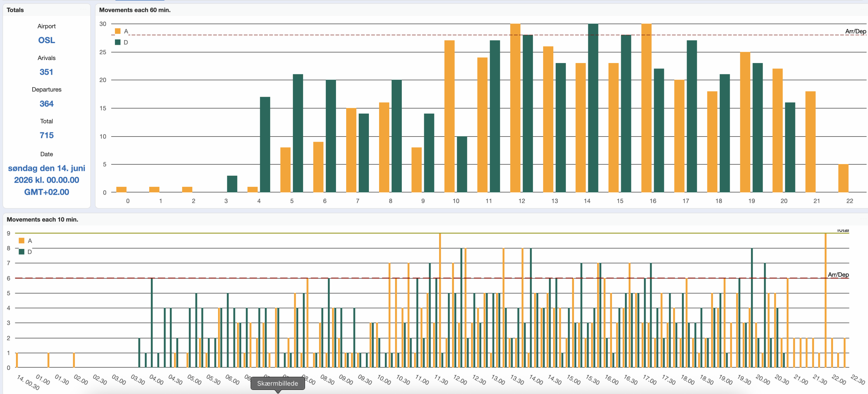Click the departures total 364
This screenshot has width=868, height=394.
tap(46, 104)
